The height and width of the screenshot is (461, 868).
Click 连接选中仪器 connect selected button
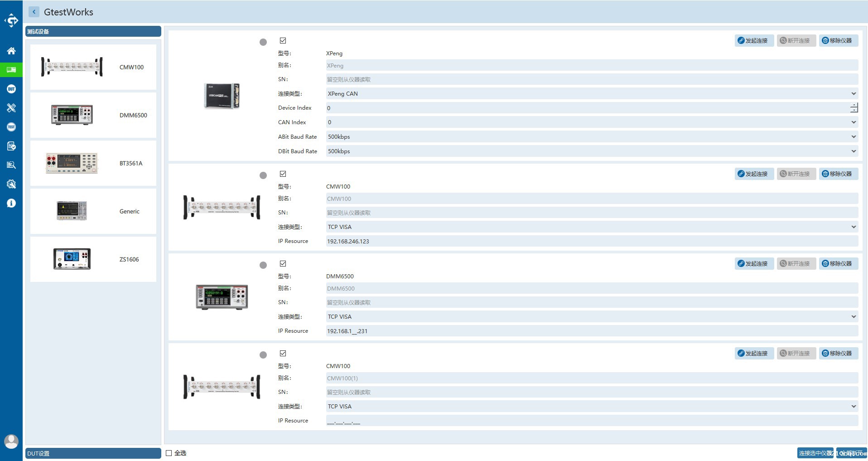click(x=815, y=453)
